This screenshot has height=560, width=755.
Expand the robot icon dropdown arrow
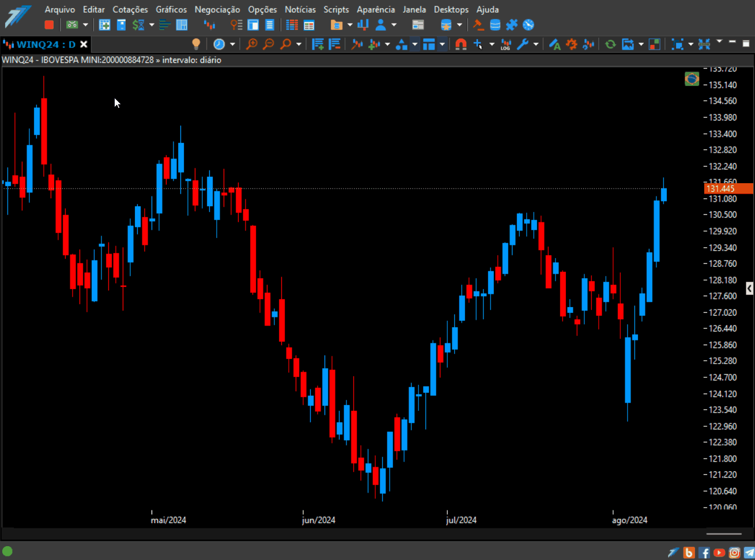85,25
